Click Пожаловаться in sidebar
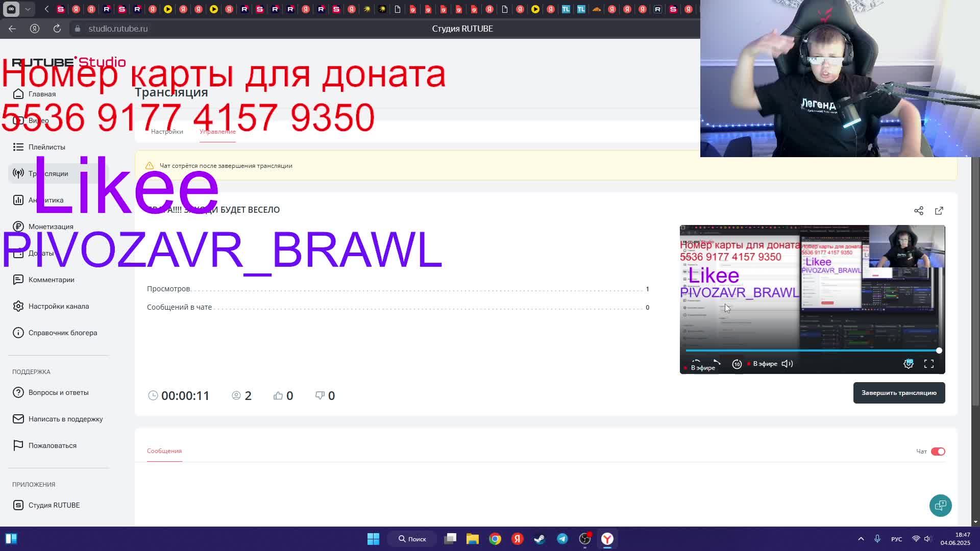 (44, 445)
